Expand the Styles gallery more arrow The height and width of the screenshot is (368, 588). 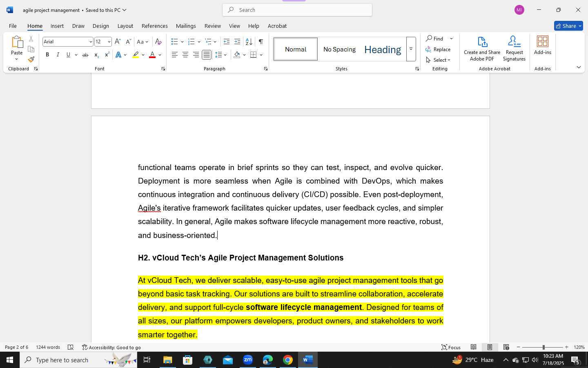click(x=411, y=49)
